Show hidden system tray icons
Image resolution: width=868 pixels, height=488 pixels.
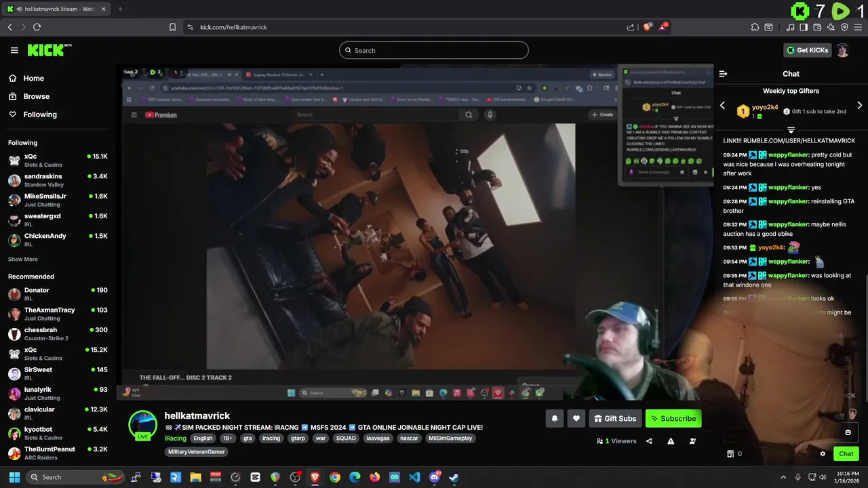pyautogui.click(x=783, y=477)
